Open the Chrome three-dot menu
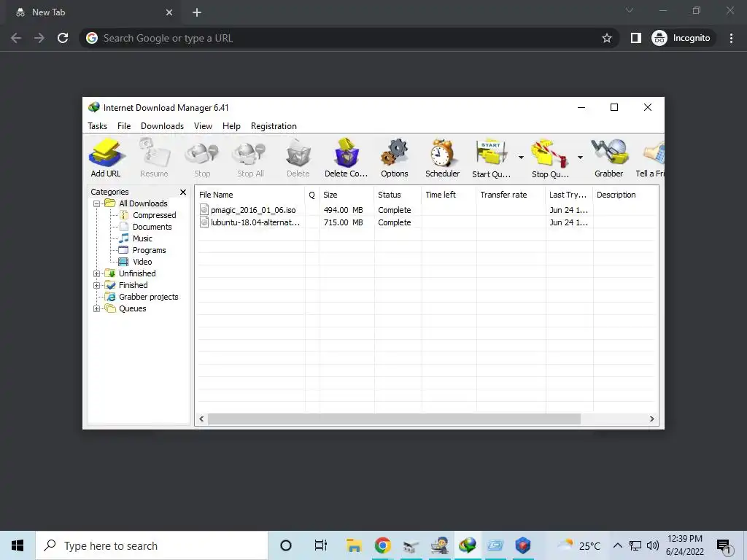This screenshot has width=747, height=560. click(x=731, y=38)
